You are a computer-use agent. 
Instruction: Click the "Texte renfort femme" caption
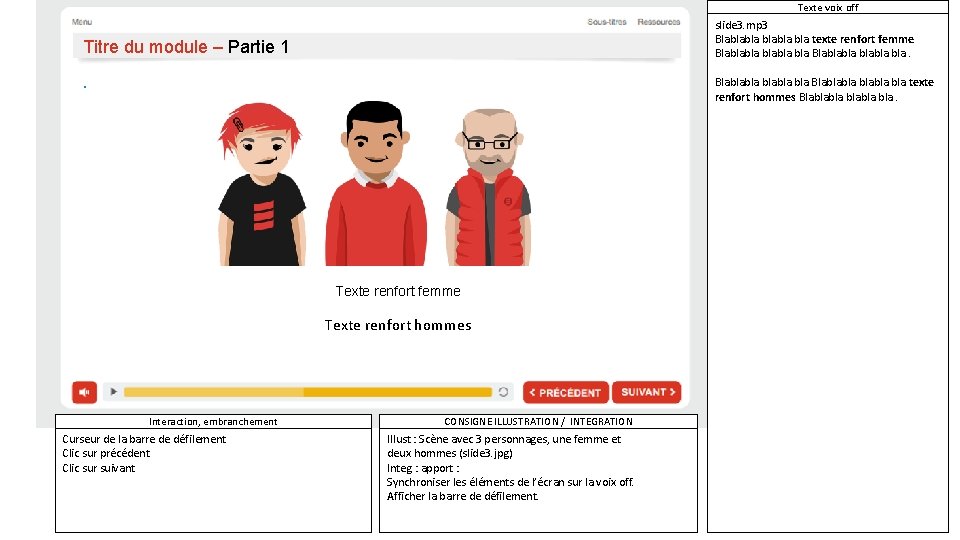coord(398,291)
